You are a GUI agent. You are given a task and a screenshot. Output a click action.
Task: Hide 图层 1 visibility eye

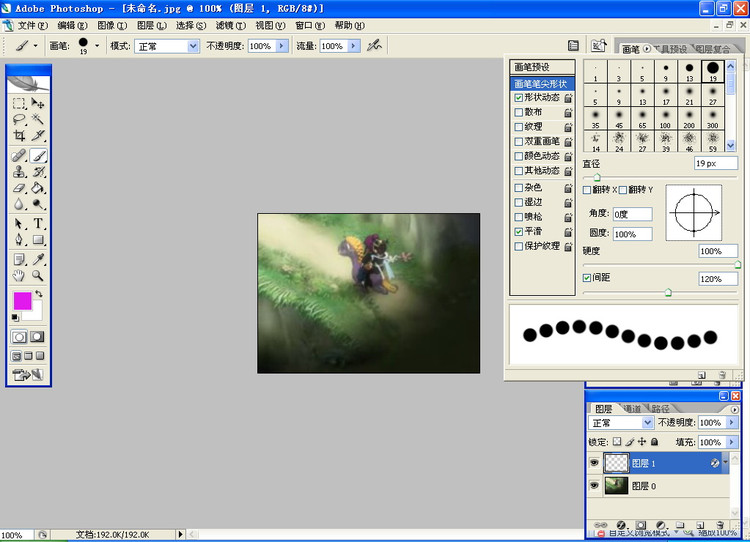pos(594,463)
